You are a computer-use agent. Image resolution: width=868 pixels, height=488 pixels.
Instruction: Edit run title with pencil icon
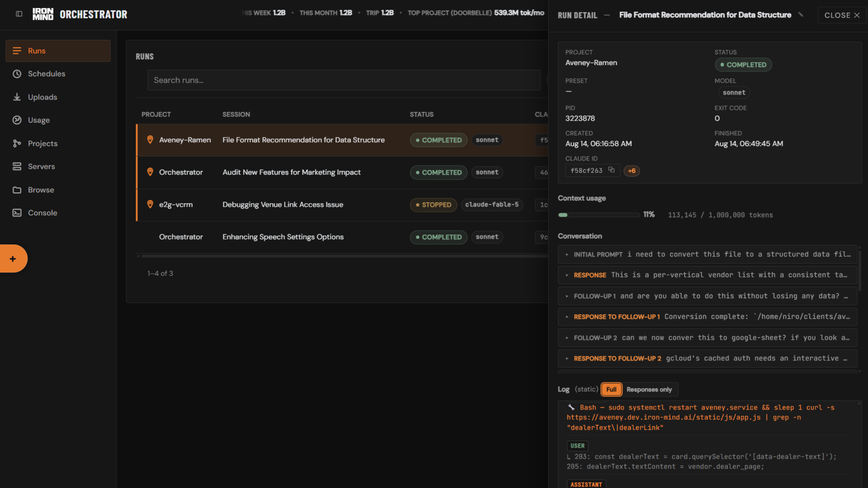pos(801,15)
